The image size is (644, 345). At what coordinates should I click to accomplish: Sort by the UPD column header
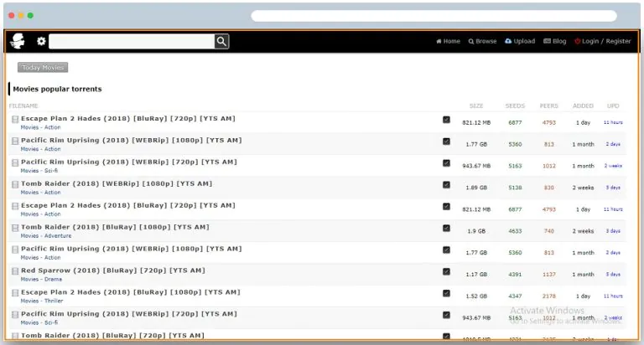tap(613, 106)
